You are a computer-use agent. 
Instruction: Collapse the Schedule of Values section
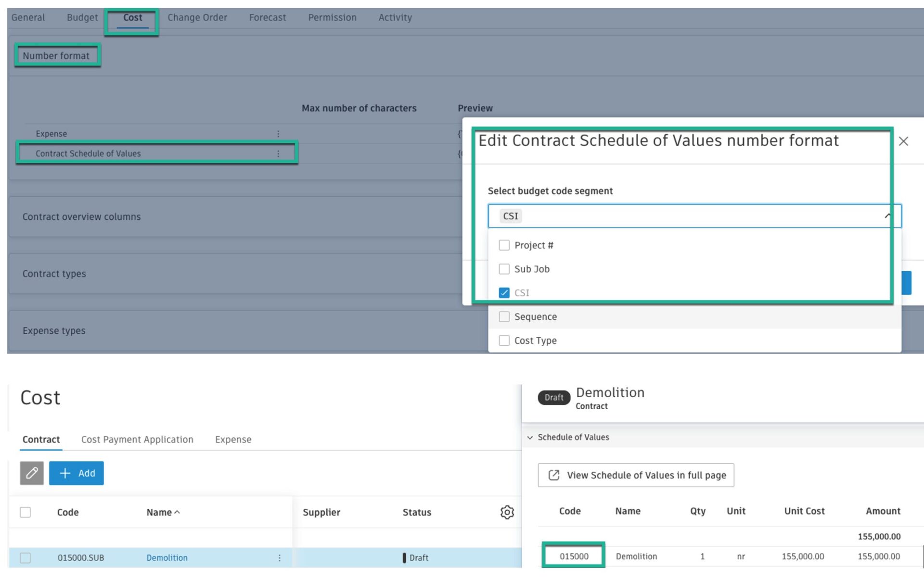(530, 438)
